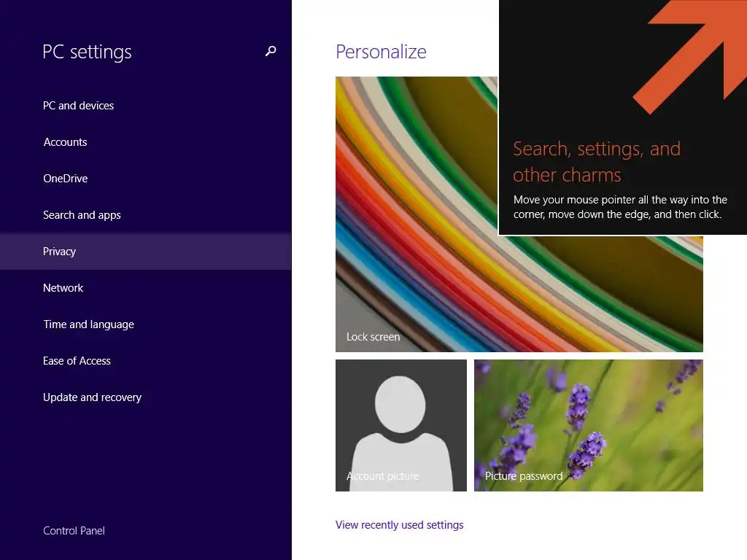This screenshot has width=747, height=560.
Task: Click the PC settings title
Action: [87, 52]
